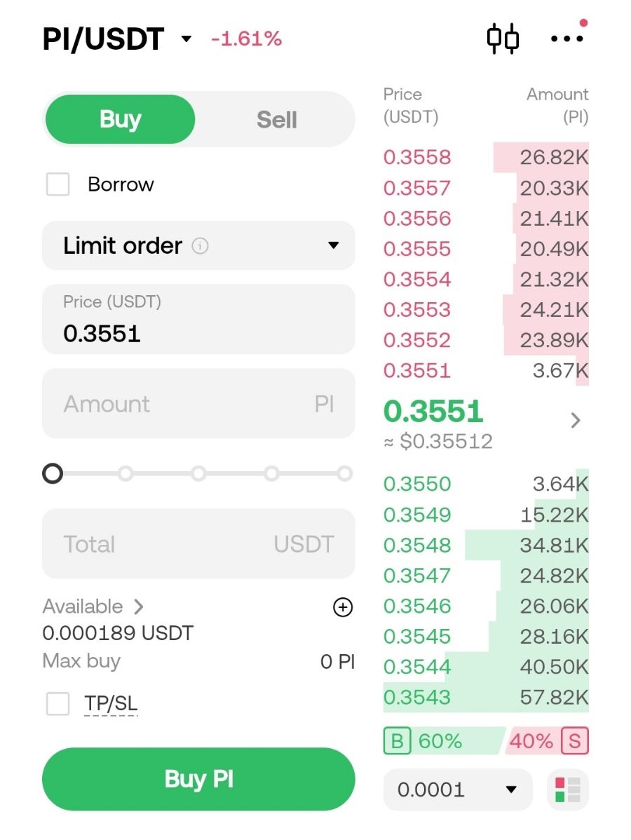The width and height of the screenshot is (631, 840).
Task: Change the order book layout icon
Action: pyautogui.click(x=567, y=790)
